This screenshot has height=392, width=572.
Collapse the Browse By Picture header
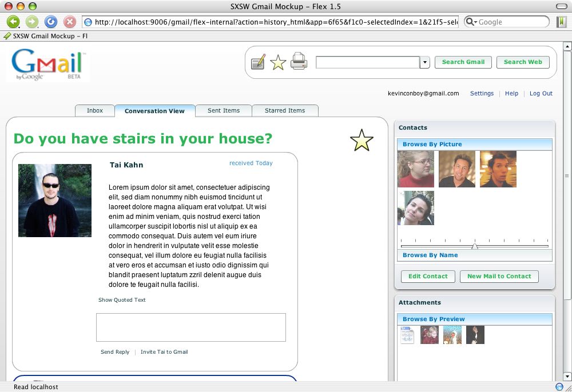pyautogui.click(x=432, y=145)
